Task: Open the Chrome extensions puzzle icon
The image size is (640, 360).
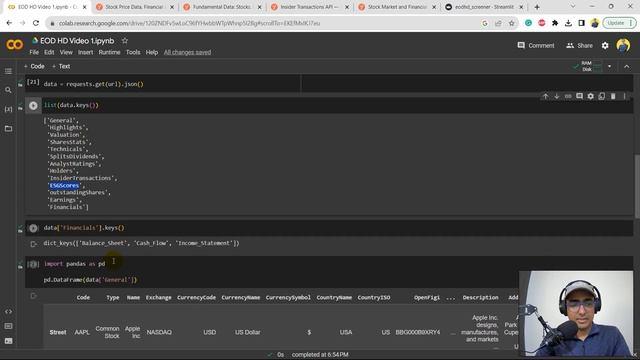Action: click(555, 23)
